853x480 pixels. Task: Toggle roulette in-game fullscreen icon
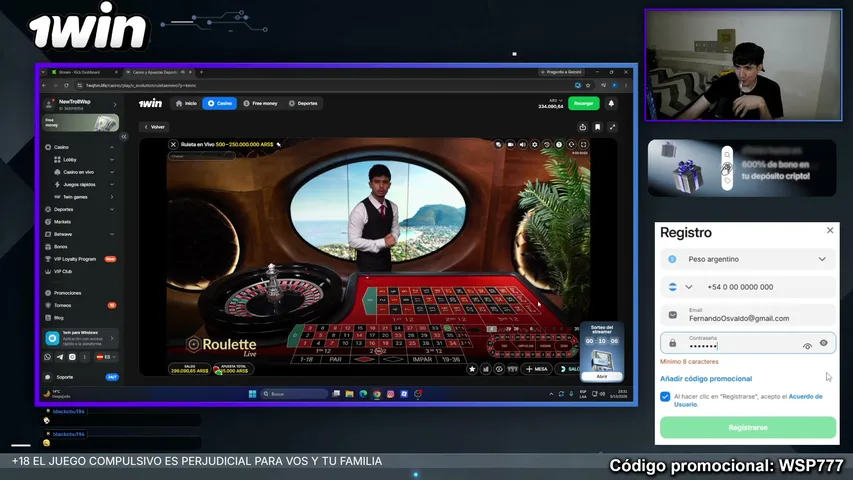pos(583,144)
